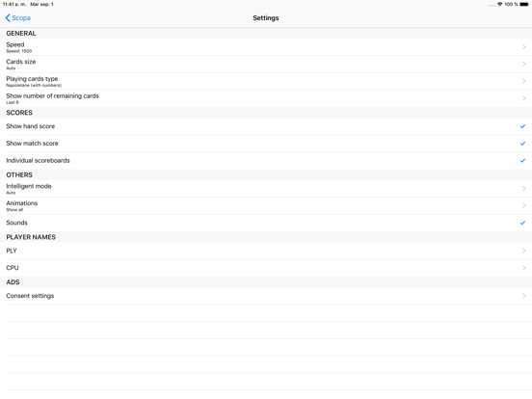Click the 'Napoletane (with numbers)' subtitle

(x=34, y=85)
